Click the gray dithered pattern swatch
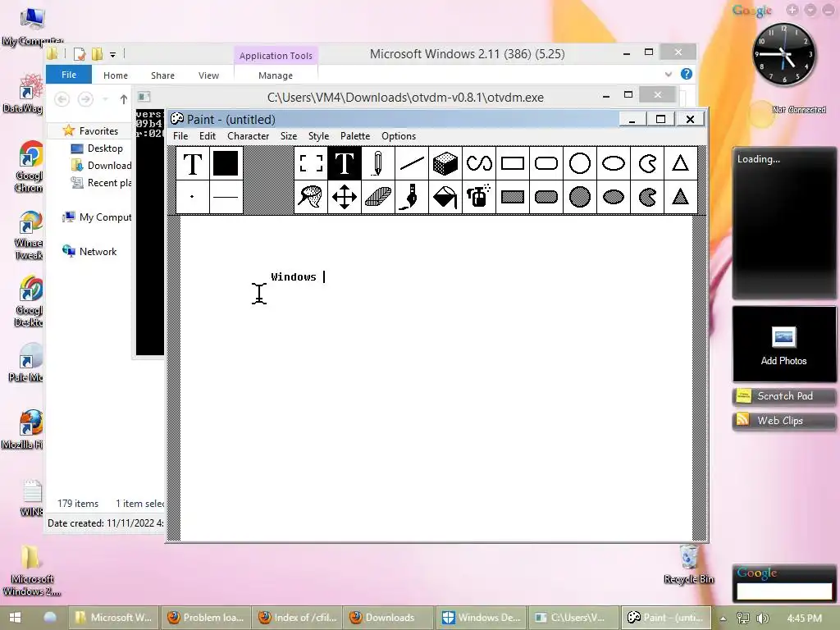Viewport: 840px width, 630px height. click(x=268, y=180)
